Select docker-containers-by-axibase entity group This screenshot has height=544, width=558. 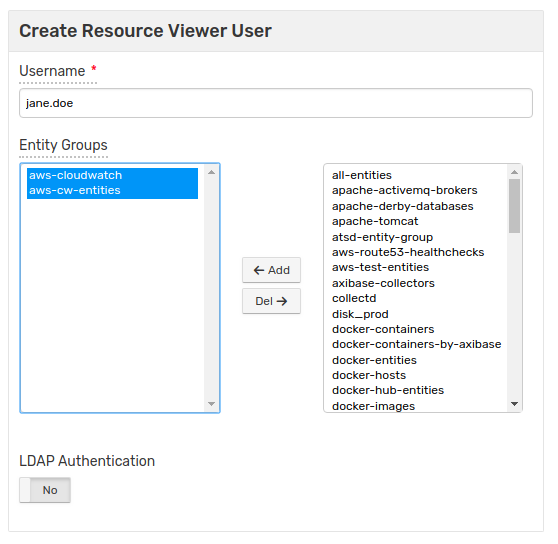[416, 344]
